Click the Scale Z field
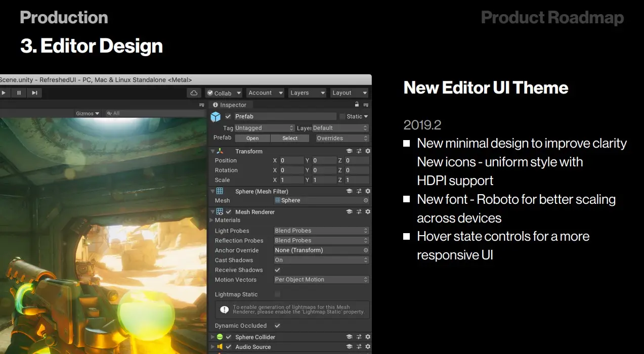This screenshot has height=354, width=644. [x=357, y=180]
